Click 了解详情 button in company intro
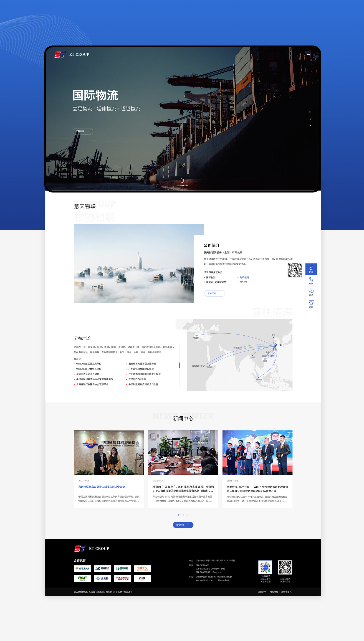This screenshot has width=364, height=641. (x=215, y=293)
